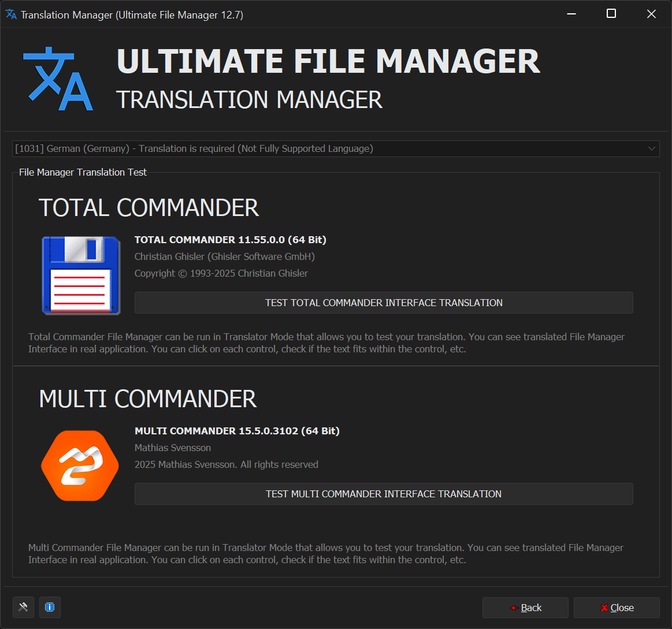Close the window using title bar X
This screenshot has width=672, height=629.
(651, 14)
